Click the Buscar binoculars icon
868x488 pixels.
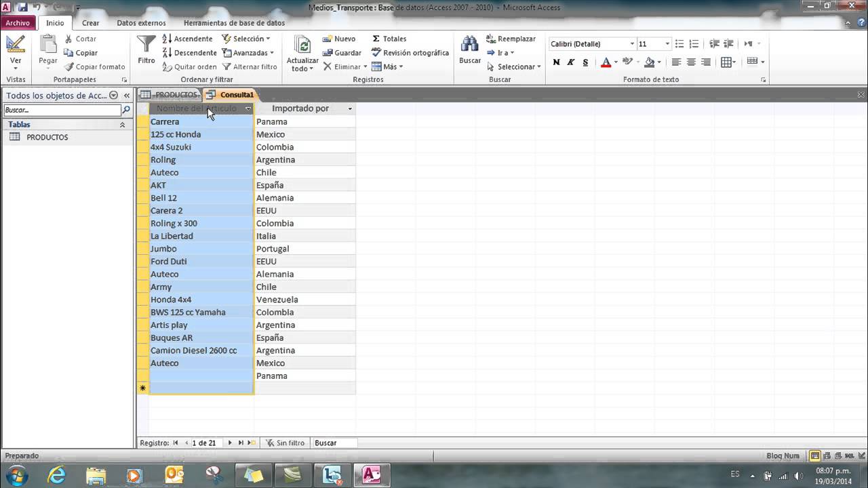tap(469, 45)
